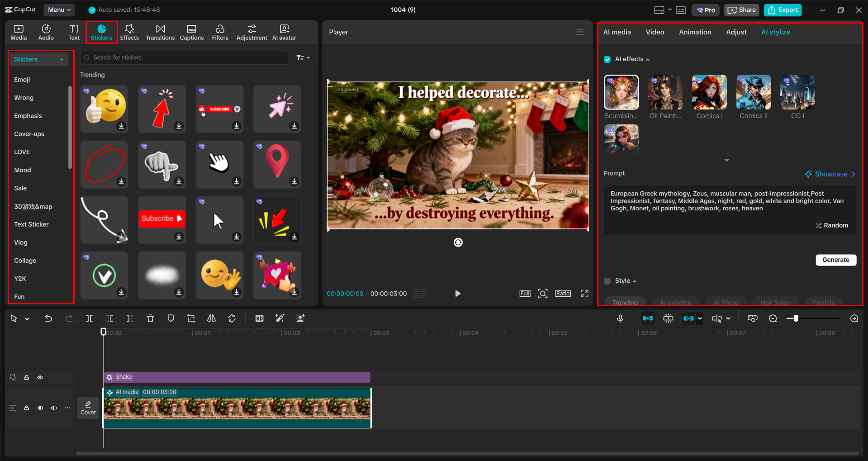Toggle the magnetic link snapping button
The image size is (868, 461).
(648, 318)
